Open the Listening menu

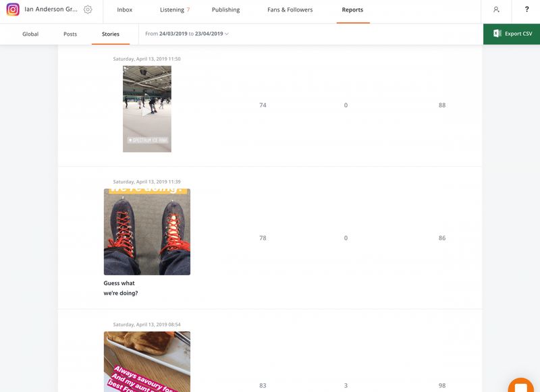[x=172, y=9]
